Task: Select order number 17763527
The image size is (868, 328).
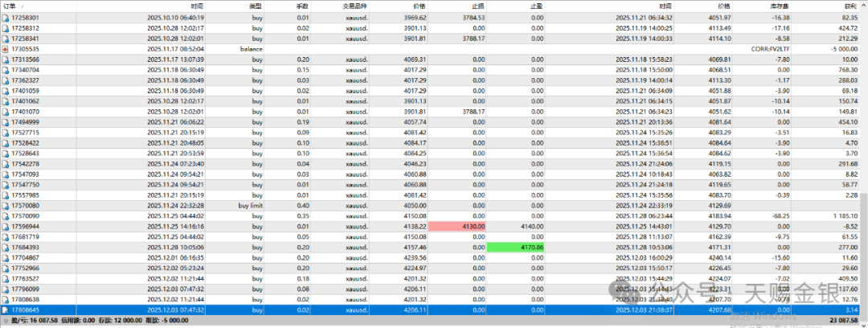Action: 26,279
